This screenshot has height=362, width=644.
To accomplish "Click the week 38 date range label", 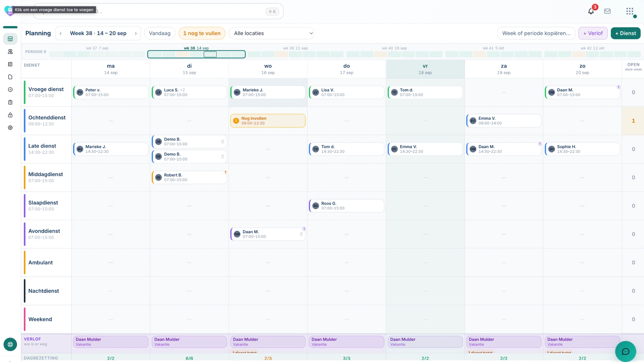I will pos(98,33).
